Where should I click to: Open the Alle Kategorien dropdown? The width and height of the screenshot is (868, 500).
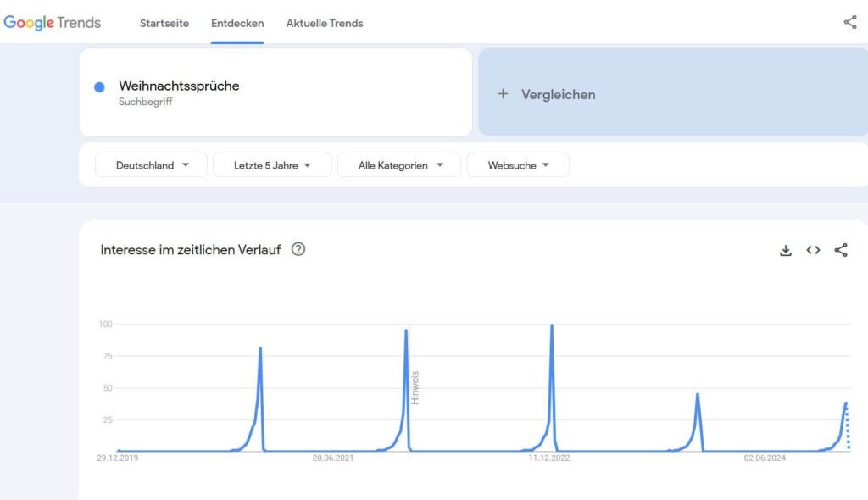399,165
